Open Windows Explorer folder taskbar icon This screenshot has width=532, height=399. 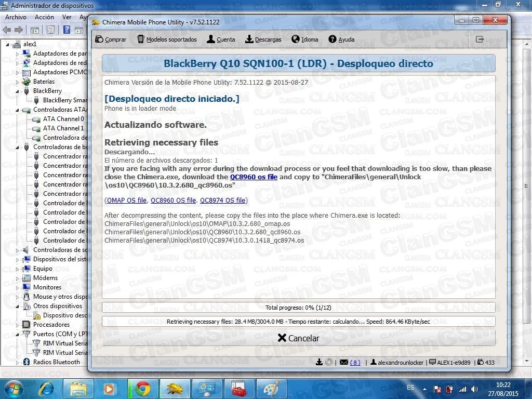click(x=78, y=389)
